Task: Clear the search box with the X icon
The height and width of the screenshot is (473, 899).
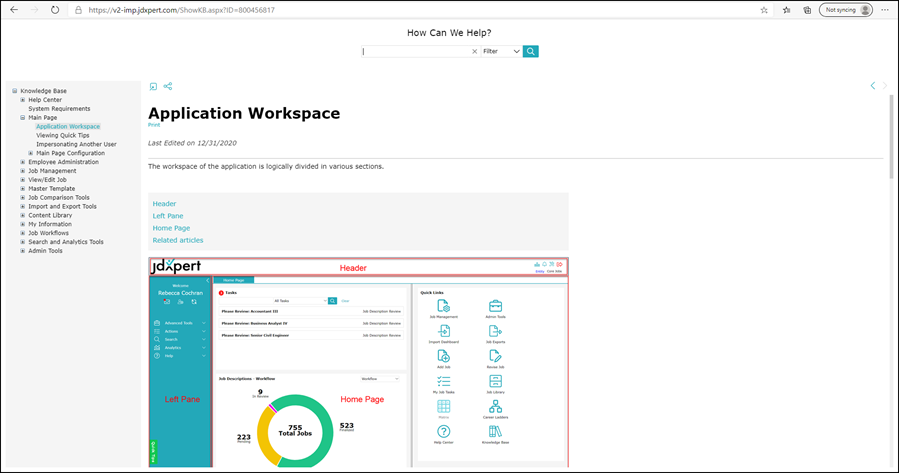Action: coord(475,51)
